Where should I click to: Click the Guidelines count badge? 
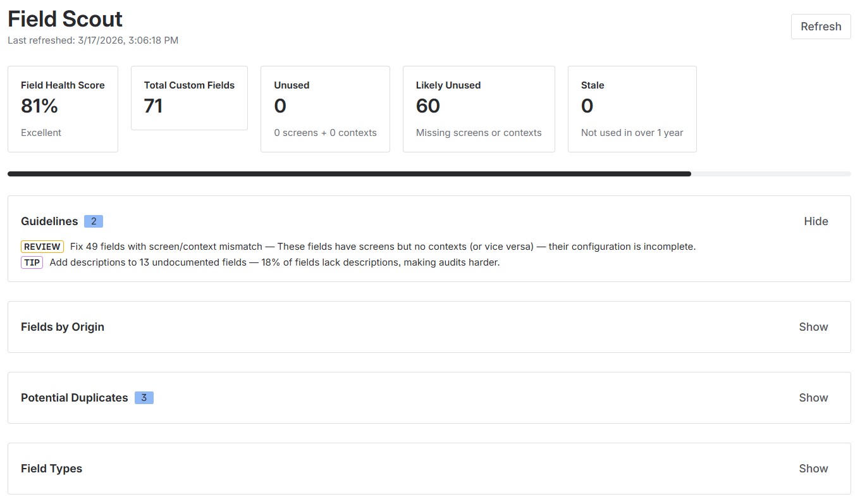tap(94, 221)
